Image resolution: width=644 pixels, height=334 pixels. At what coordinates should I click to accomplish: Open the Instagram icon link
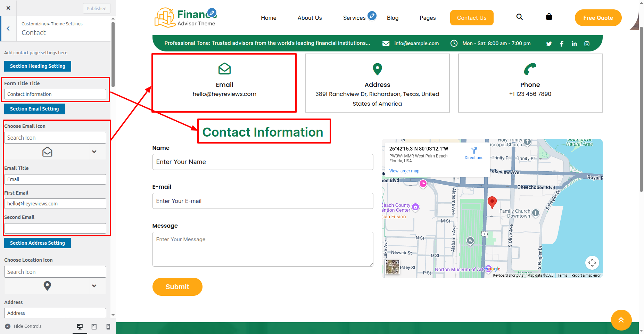point(587,44)
